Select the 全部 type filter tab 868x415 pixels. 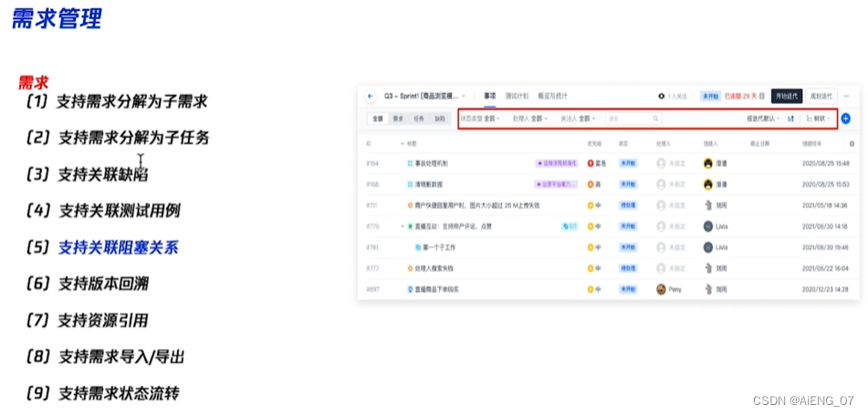[378, 119]
